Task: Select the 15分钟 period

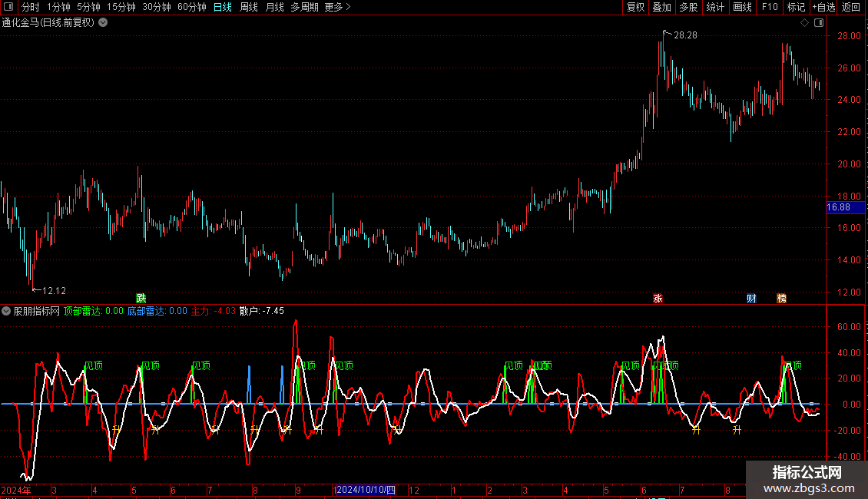Action: click(121, 7)
